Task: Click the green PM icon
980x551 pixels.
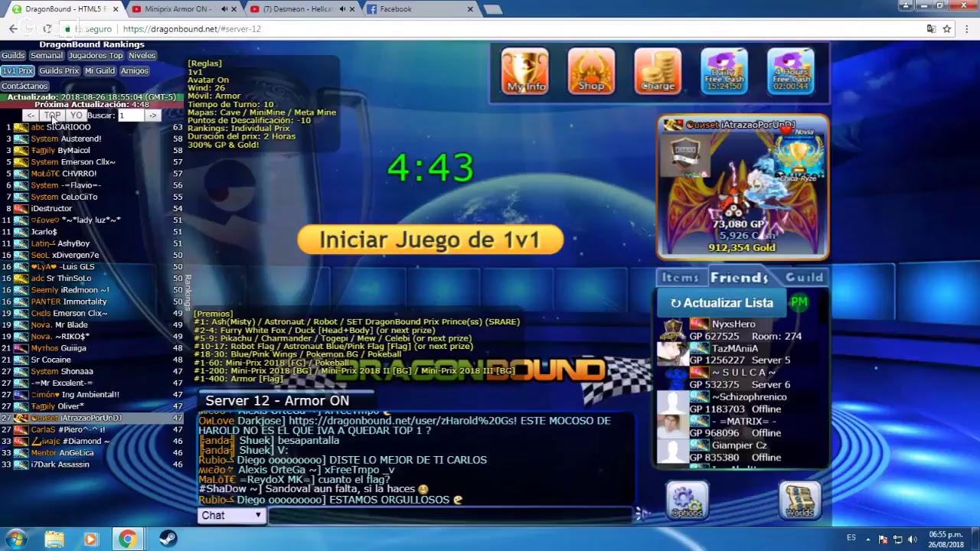Action: point(799,302)
